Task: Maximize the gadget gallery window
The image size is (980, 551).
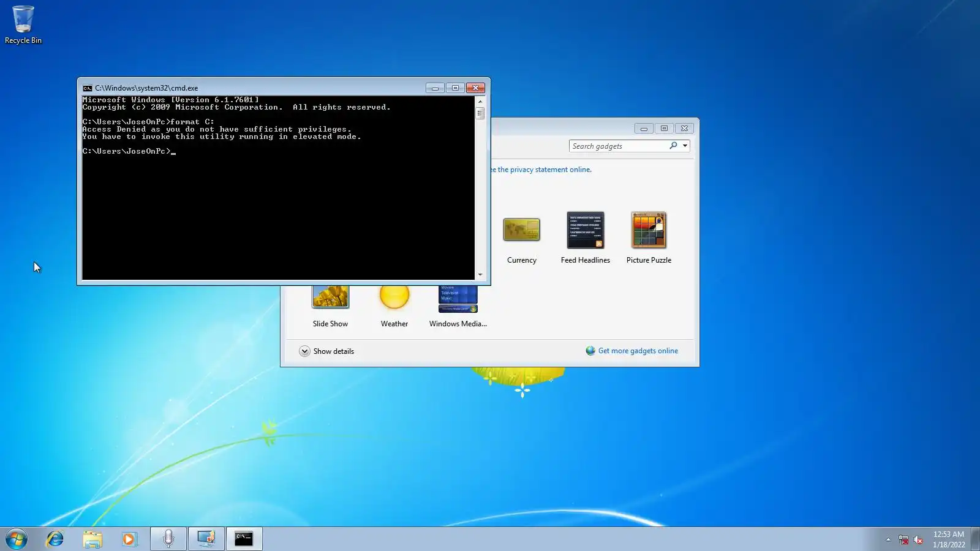Action: tap(664, 129)
